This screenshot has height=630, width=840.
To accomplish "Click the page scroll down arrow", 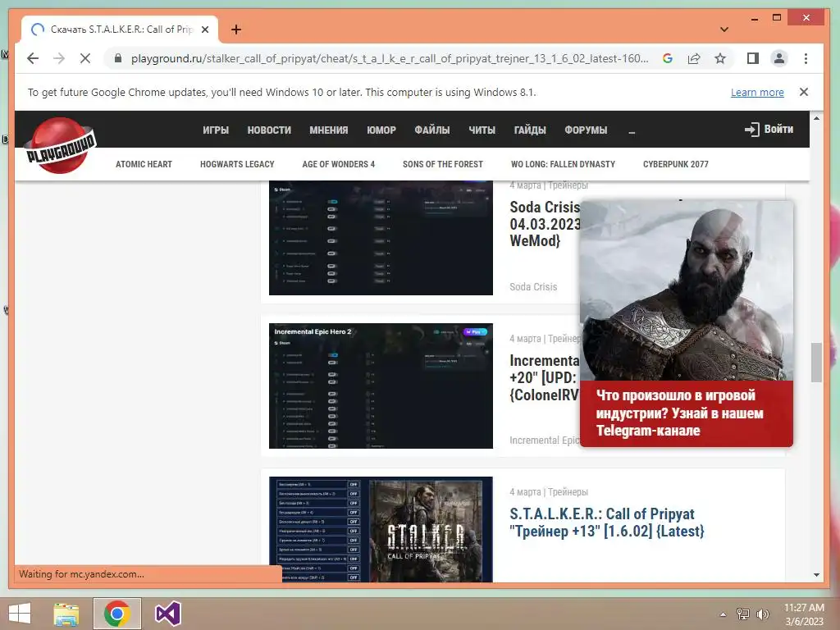I will pos(816,575).
